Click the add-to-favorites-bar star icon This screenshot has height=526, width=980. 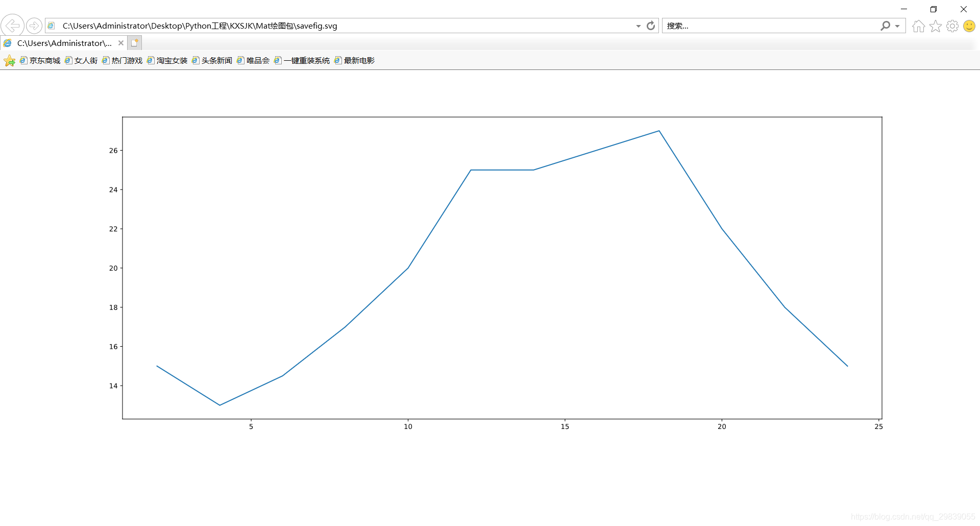[x=9, y=61]
